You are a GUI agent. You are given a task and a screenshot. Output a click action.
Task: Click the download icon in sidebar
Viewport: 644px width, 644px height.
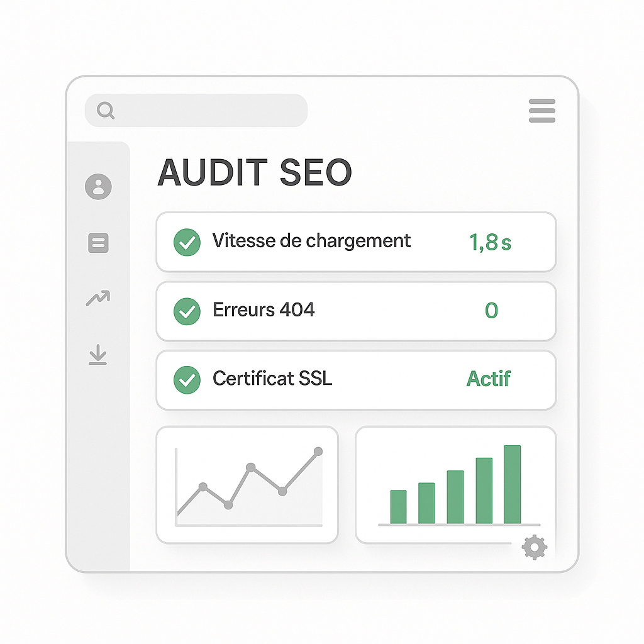[97, 355]
